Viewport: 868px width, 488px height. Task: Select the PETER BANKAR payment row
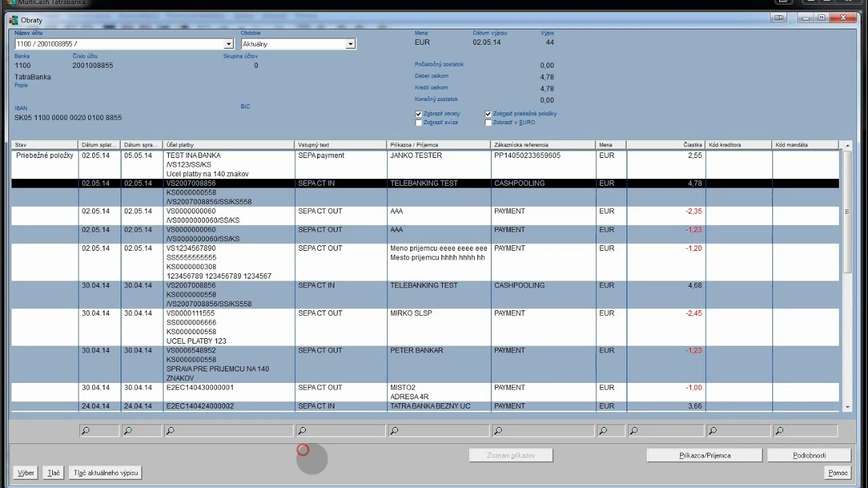[425, 365]
